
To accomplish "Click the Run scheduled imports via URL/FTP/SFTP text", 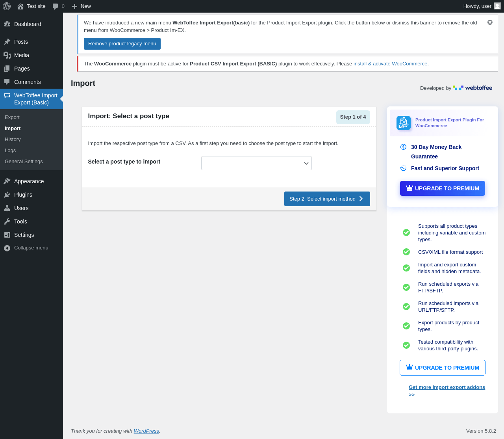I will 448,307.
